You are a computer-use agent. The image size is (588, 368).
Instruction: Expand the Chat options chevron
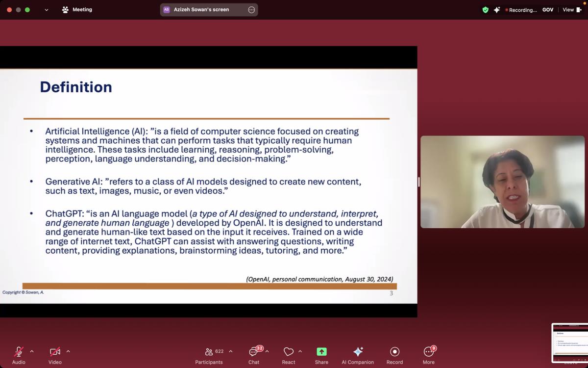coord(267,351)
